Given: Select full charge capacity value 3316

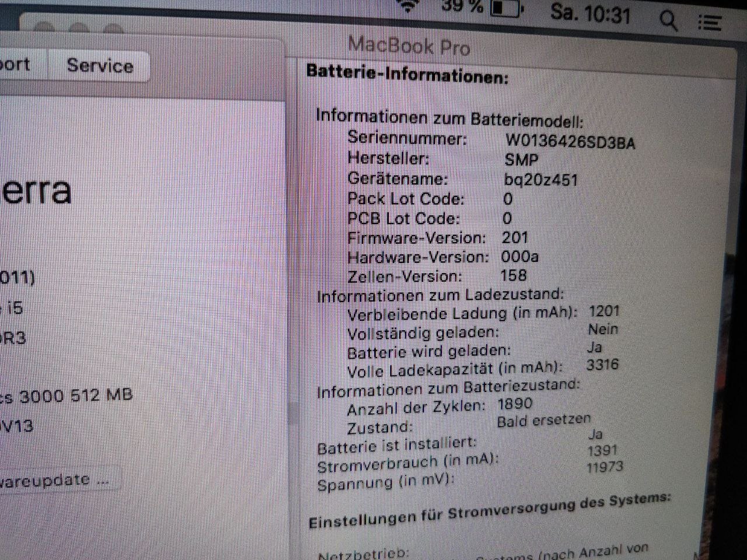Looking at the screenshot, I should 602,365.
